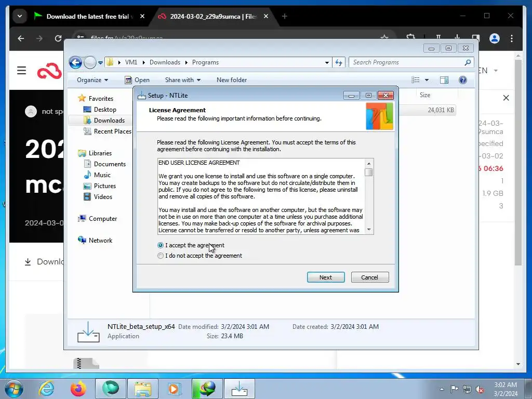Image resolution: width=532 pixels, height=399 pixels.
Task: Toggle the preview pane button
Action: [x=444, y=80]
